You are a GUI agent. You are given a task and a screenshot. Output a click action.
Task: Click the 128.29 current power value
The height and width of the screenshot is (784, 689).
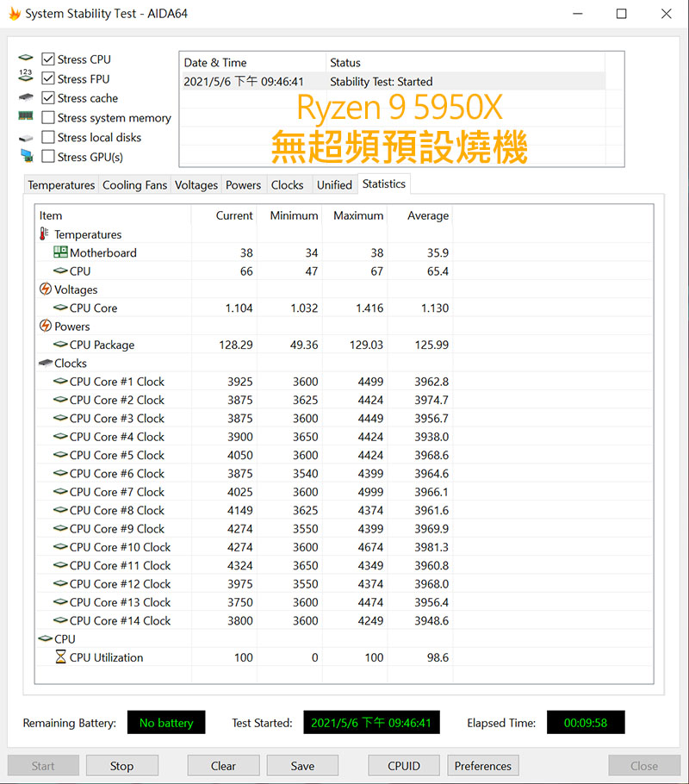point(235,345)
